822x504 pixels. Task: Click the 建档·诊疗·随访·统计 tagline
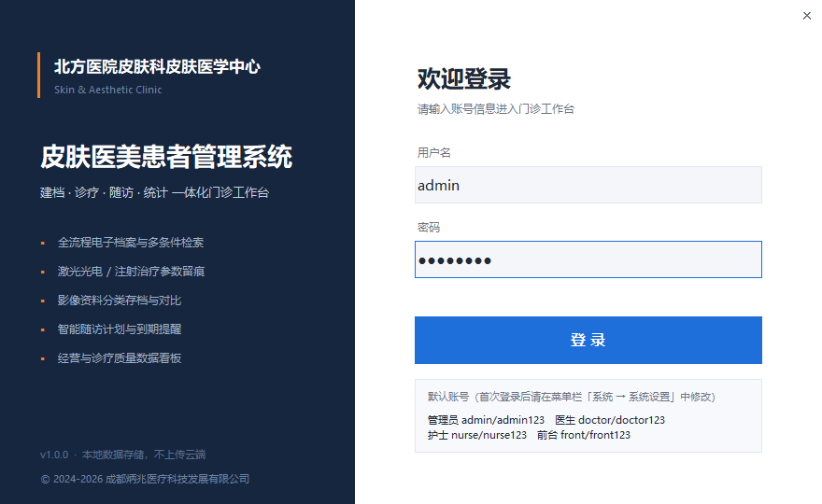[155, 193]
